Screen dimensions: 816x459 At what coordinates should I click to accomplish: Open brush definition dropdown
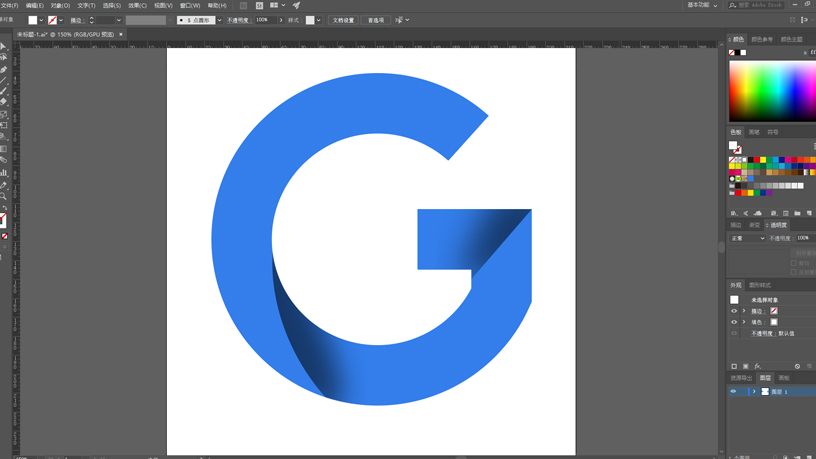[220, 20]
